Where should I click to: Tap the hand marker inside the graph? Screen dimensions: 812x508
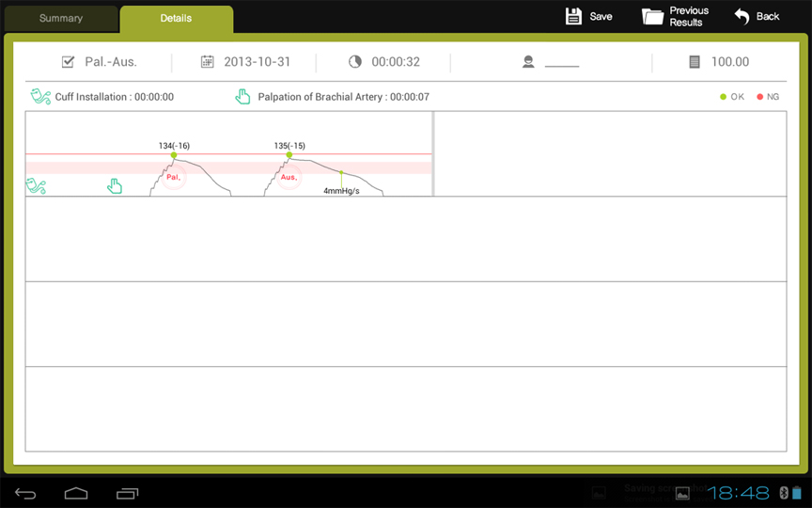pos(115,185)
